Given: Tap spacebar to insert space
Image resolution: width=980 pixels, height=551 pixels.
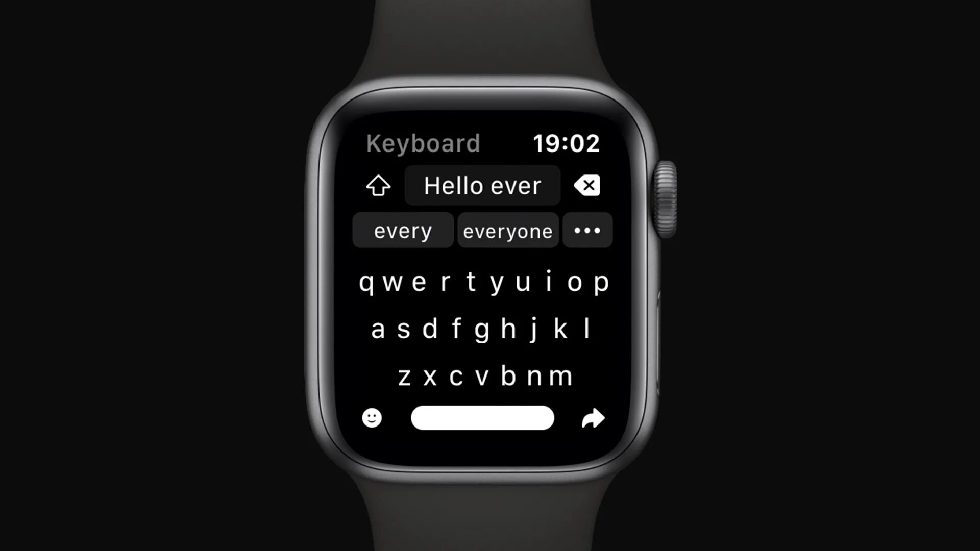Looking at the screenshot, I should point(482,418).
